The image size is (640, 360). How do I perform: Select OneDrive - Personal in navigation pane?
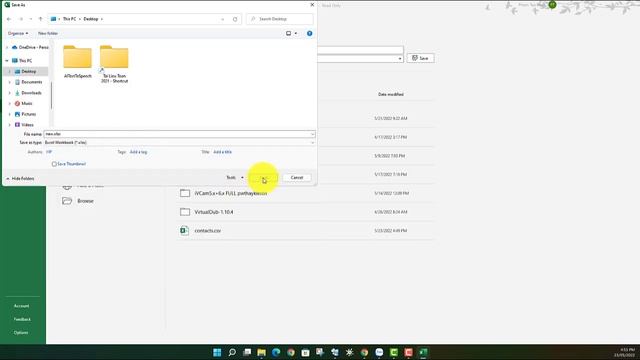coord(30,47)
